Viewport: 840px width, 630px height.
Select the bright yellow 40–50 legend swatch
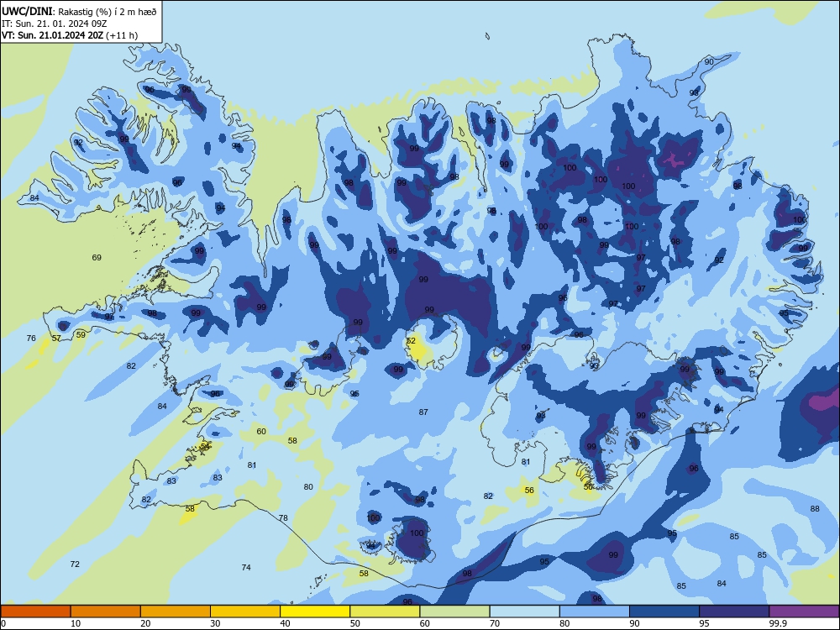(x=315, y=612)
